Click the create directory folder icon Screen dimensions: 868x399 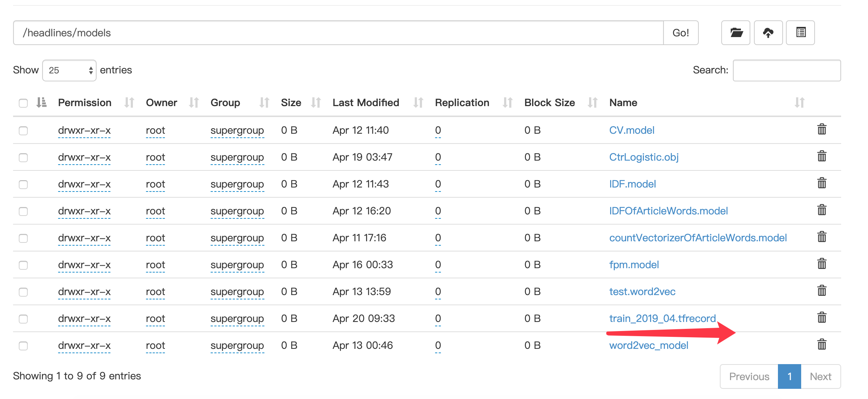point(735,33)
